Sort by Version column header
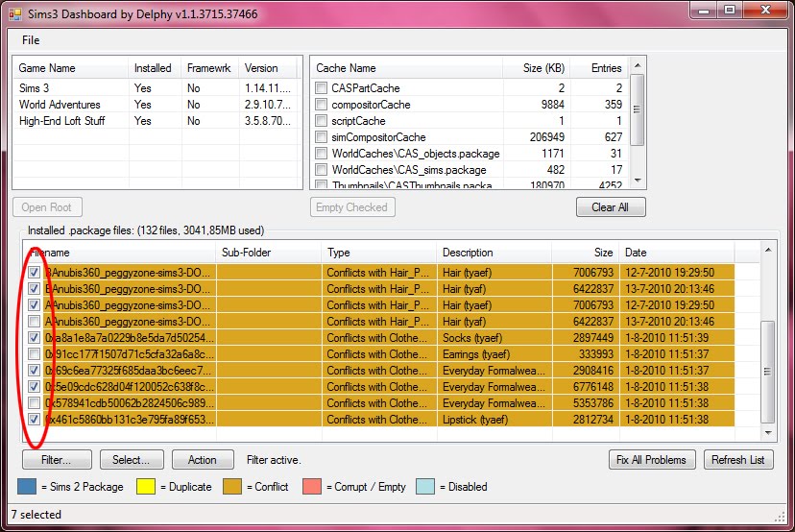The width and height of the screenshot is (795, 532). point(268,68)
